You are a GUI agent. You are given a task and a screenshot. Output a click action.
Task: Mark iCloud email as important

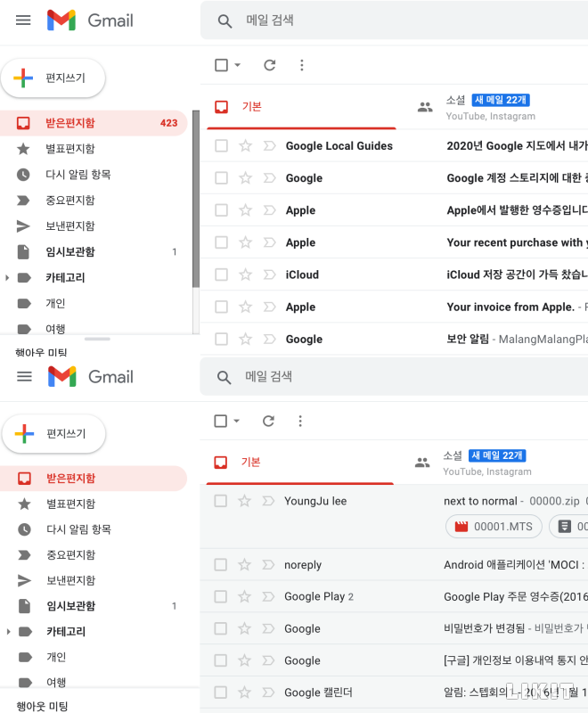pos(269,275)
